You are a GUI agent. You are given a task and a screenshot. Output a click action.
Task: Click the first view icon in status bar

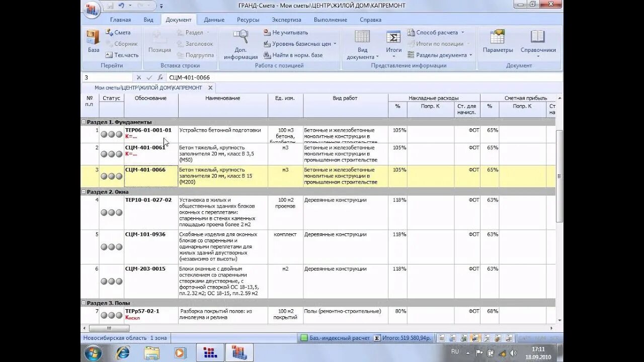[441, 338]
